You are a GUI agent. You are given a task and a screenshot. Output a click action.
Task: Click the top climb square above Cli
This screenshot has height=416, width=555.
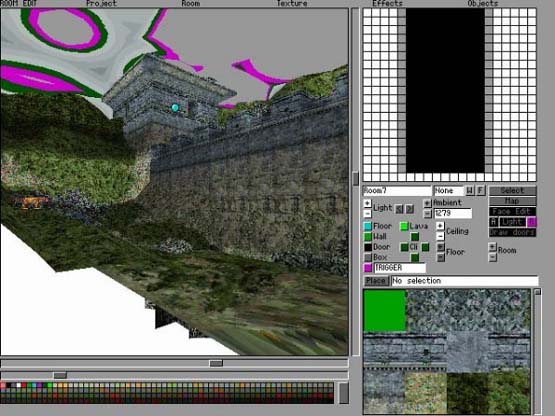click(415, 237)
